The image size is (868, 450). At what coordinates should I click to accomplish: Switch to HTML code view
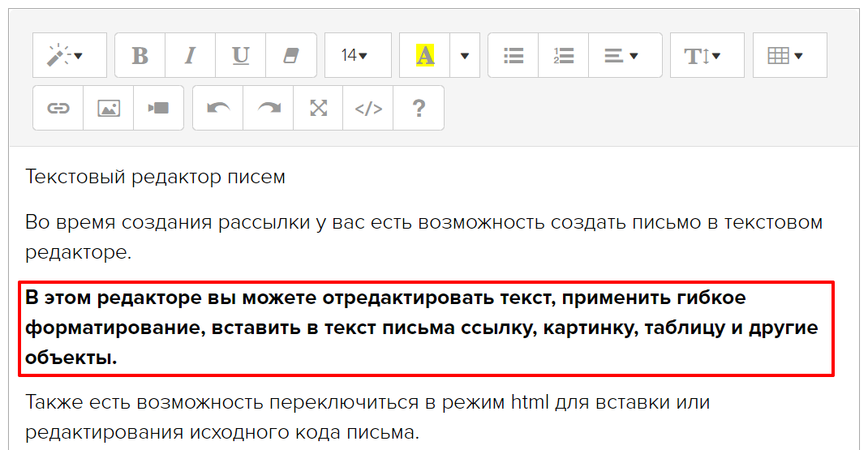click(x=368, y=108)
